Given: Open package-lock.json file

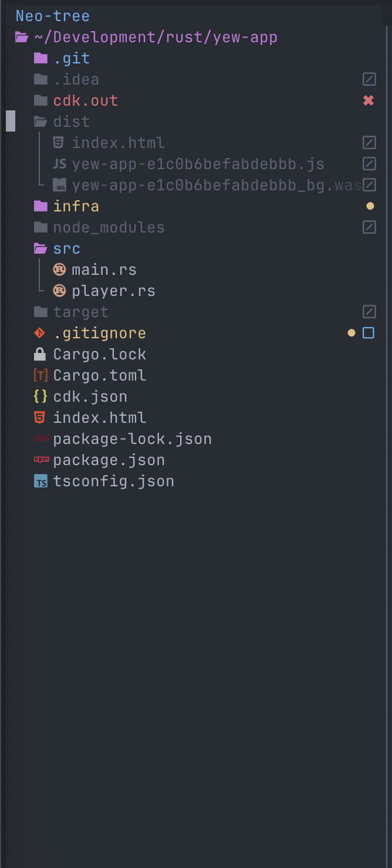Looking at the screenshot, I should (x=132, y=439).
